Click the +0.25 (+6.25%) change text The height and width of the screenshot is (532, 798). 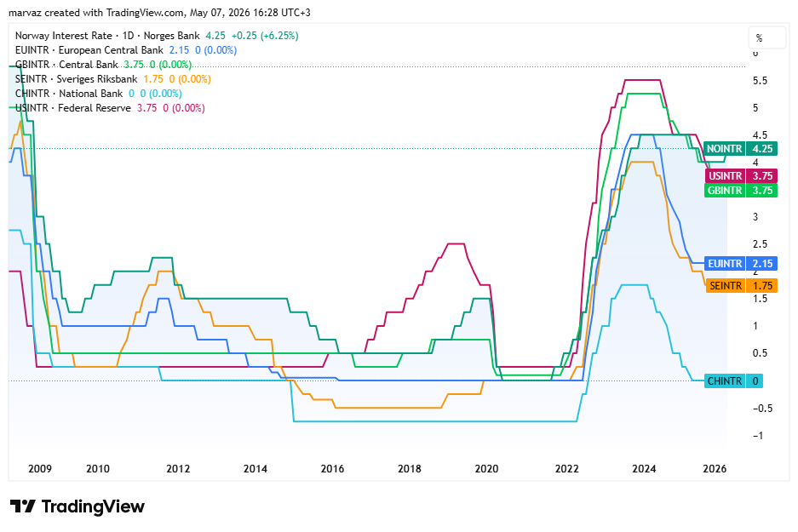[265, 36]
